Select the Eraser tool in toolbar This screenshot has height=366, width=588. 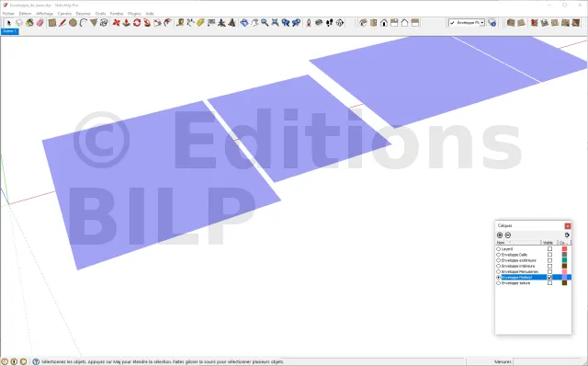40,23
